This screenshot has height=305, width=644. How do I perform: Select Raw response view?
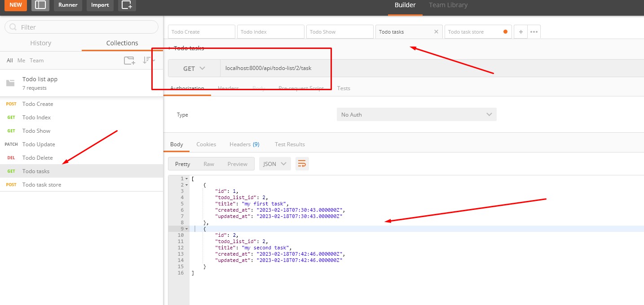[209, 164]
